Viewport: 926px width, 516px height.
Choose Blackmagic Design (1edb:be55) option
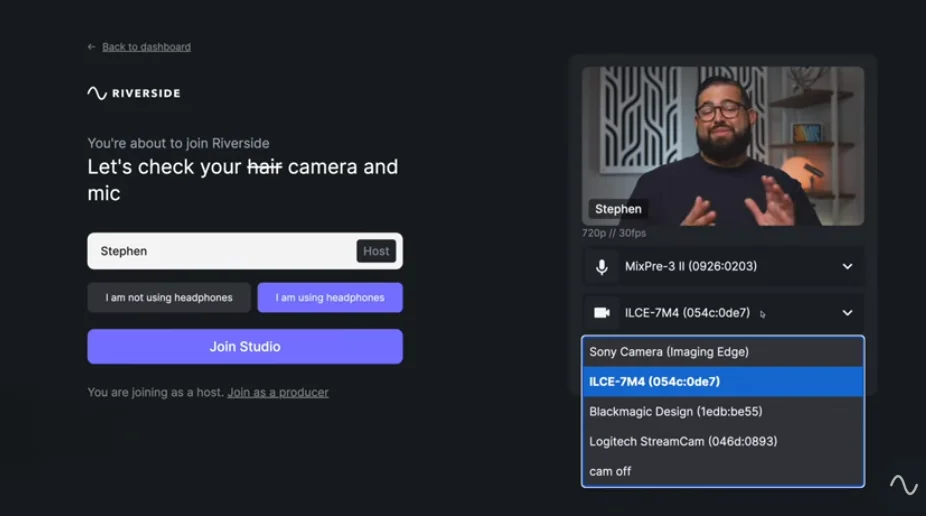(723, 412)
